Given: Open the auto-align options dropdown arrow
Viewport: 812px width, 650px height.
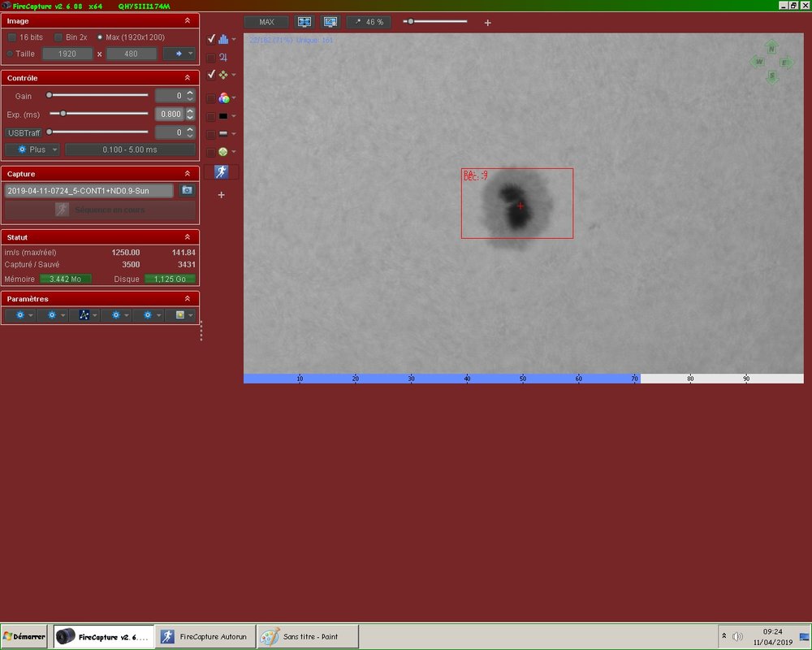Looking at the screenshot, I should 234,76.
